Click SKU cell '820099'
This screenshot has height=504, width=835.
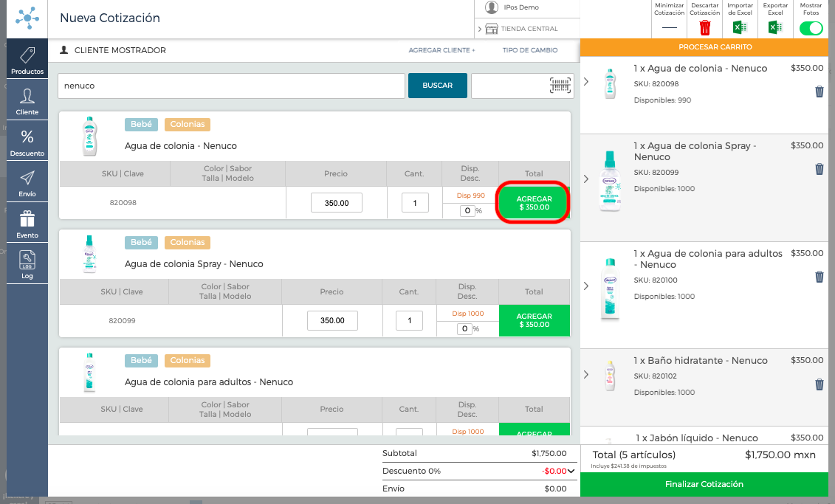122,320
